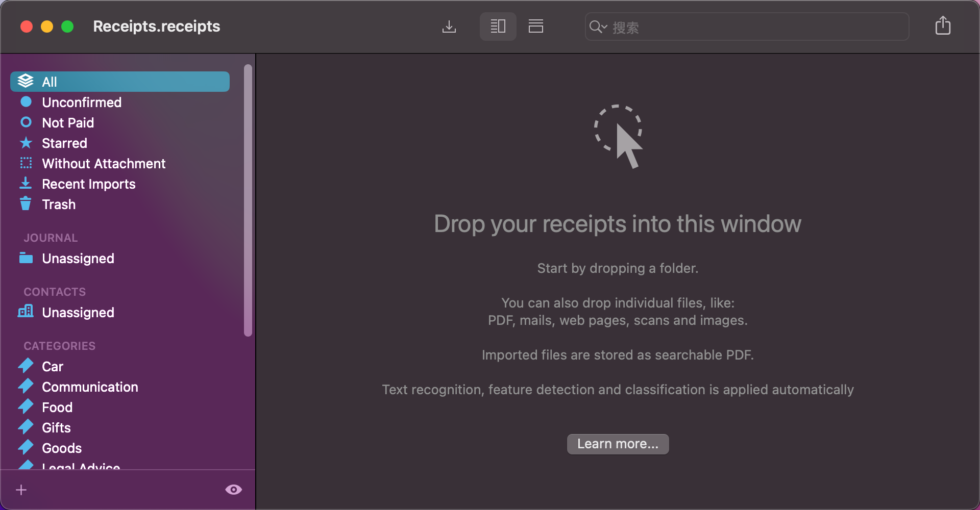Choose the Communication category tag

[x=90, y=387]
